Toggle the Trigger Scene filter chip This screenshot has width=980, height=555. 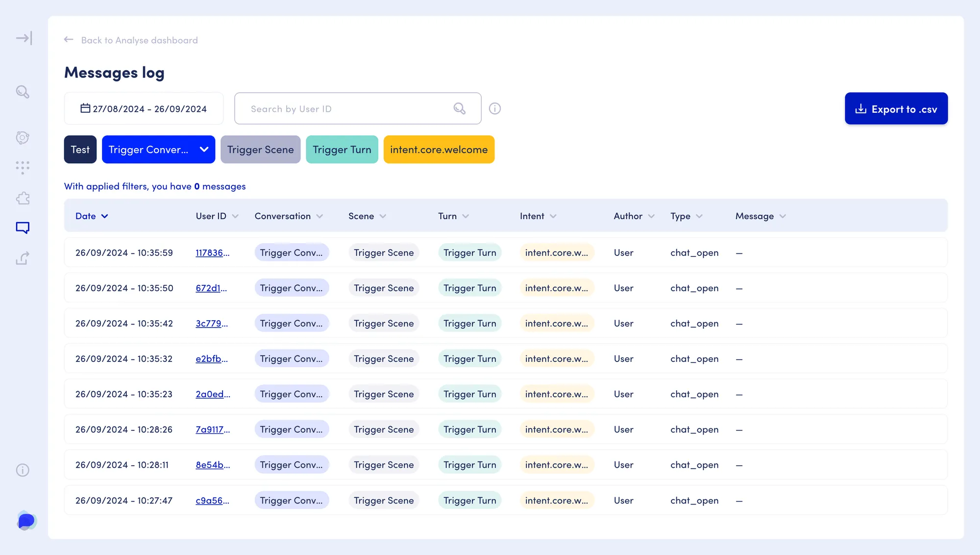pos(260,150)
